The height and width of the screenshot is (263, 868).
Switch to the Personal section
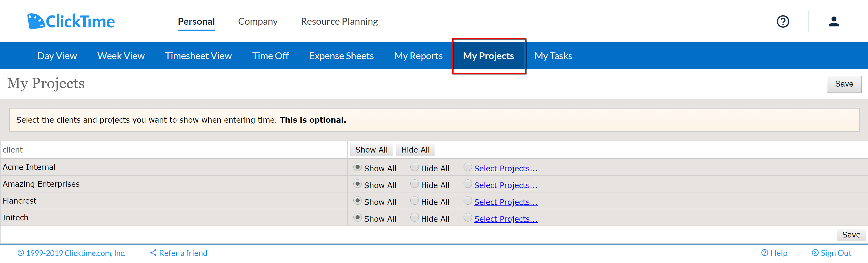(196, 21)
